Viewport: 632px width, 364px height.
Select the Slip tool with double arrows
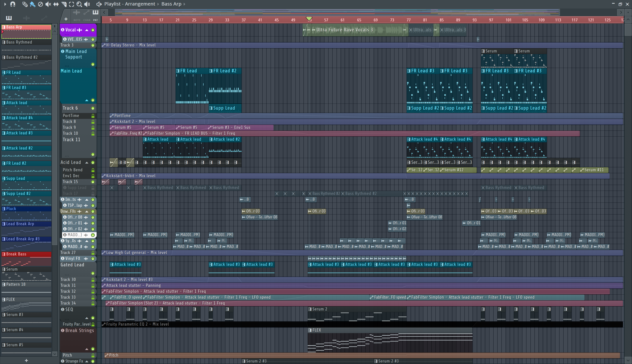pos(56,4)
